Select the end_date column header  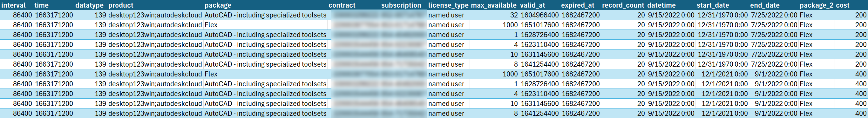click(x=764, y=5)
